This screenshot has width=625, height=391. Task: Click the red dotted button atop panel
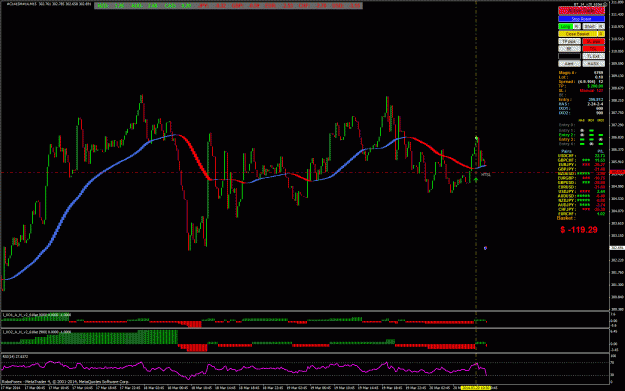581,10
